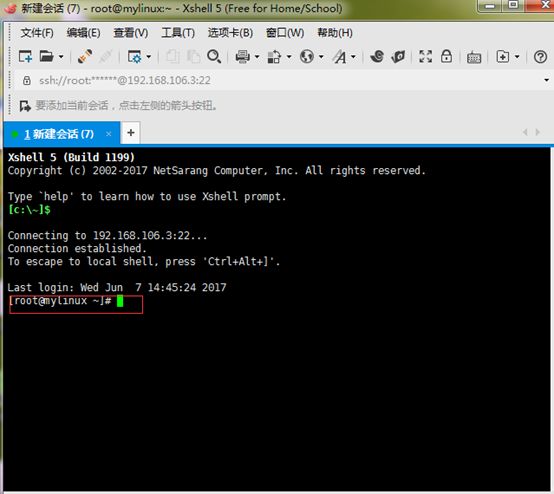Close the 新建会话 (7) tab
Image resolution: width=554 pixels, height=494 pixels.
tap(109, 134)
